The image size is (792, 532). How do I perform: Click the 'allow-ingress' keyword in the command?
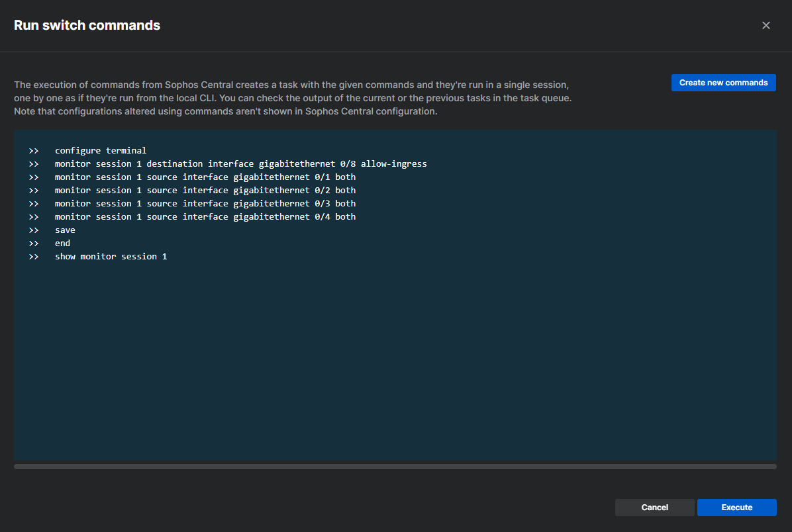[393, 163]
